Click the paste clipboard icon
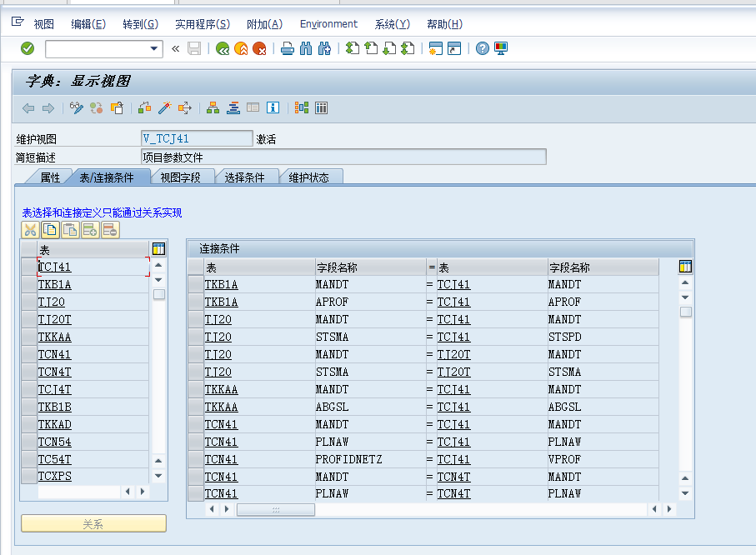This screenshot has height=555, width=756. coord(70,229)
